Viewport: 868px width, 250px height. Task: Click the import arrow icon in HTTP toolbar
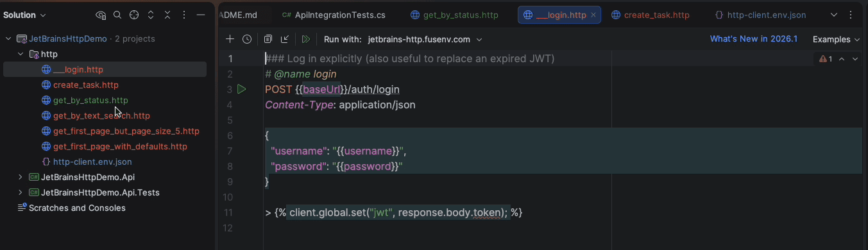(285, 39)
